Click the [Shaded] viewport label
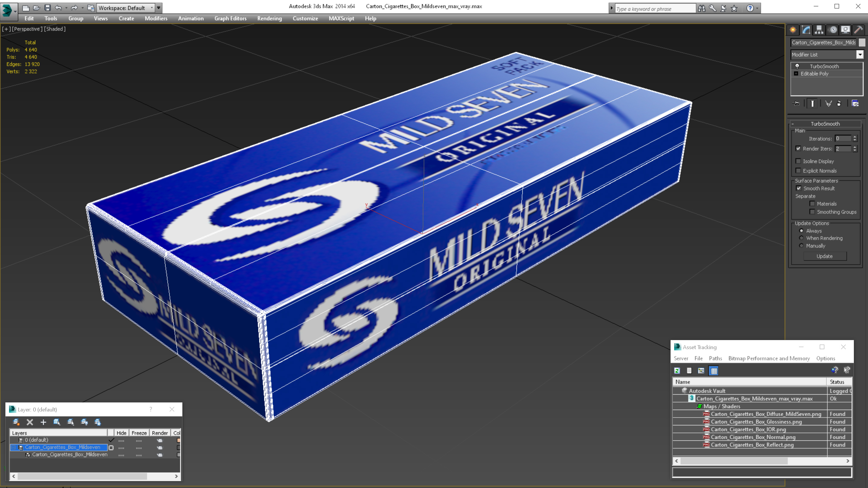The width and height of the screenshot is (868, 488). (55, 29)
